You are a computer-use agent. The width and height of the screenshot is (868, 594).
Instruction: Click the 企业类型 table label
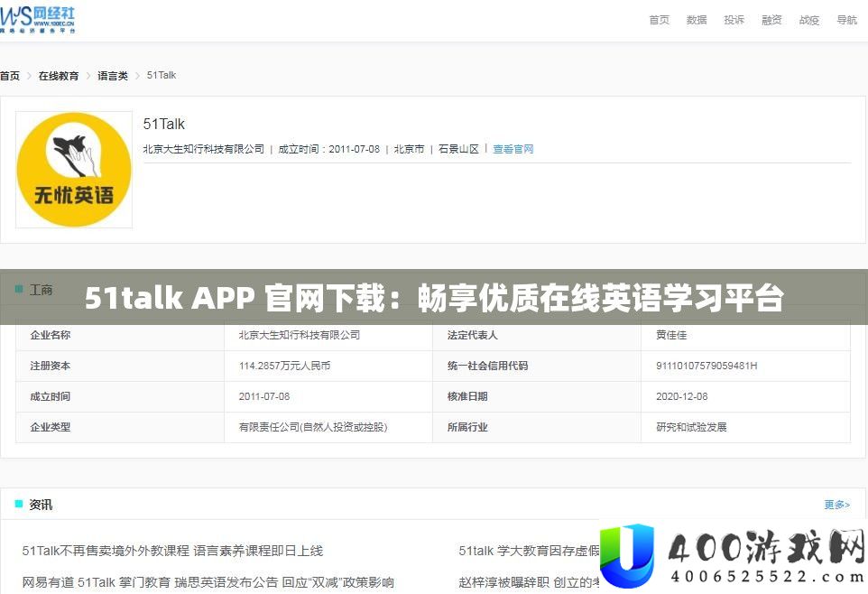(x=51, y=427)
